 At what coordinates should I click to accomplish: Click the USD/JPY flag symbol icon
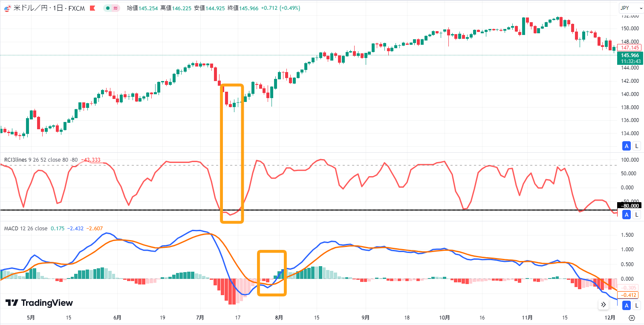point(8,8)
